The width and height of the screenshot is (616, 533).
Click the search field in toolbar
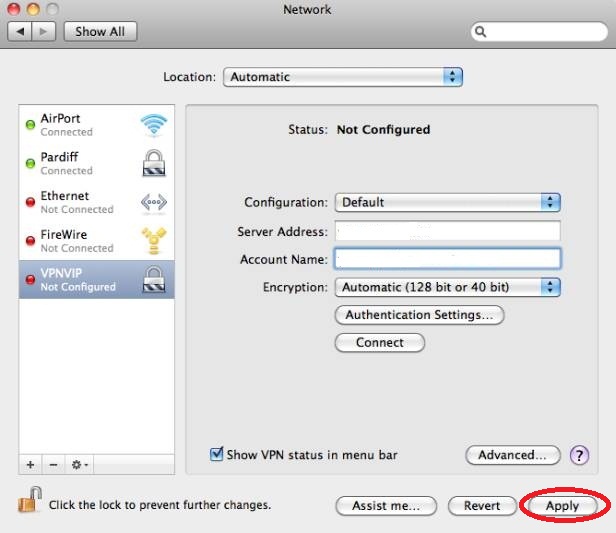(x=538, y=32)
